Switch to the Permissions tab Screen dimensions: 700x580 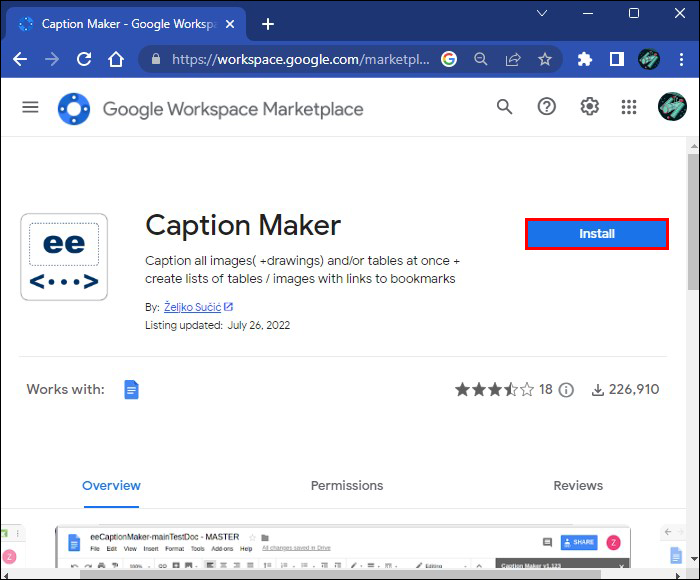346,485
